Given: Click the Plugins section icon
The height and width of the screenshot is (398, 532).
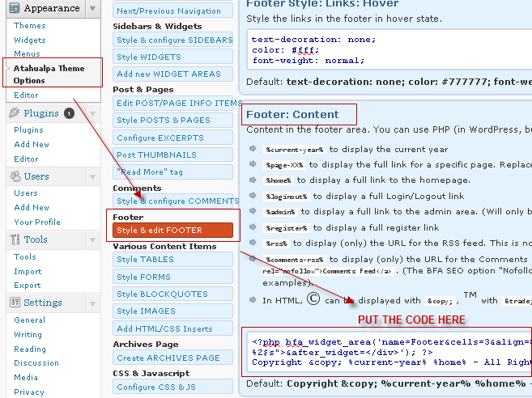Looking at the screenshot, I should pyautogui.click(x=13, y=114).
